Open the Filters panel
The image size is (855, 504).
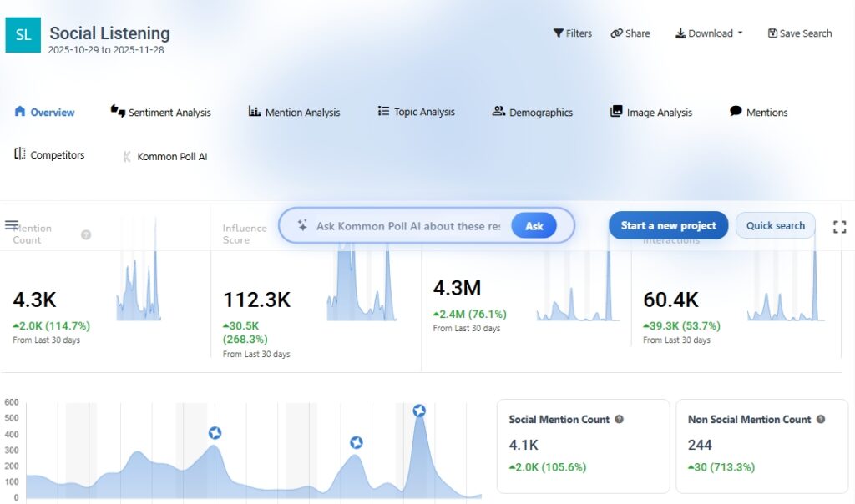click(572, 33)
